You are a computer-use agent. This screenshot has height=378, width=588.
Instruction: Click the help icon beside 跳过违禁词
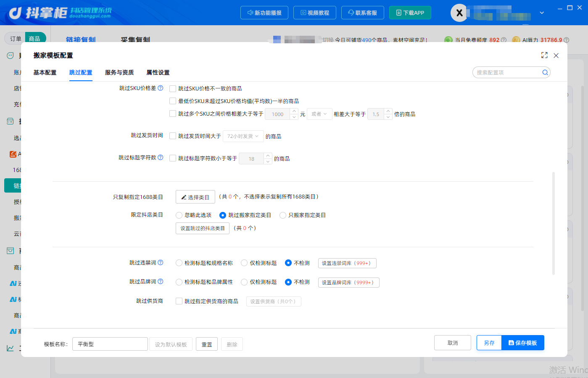(x=160, y=262)
